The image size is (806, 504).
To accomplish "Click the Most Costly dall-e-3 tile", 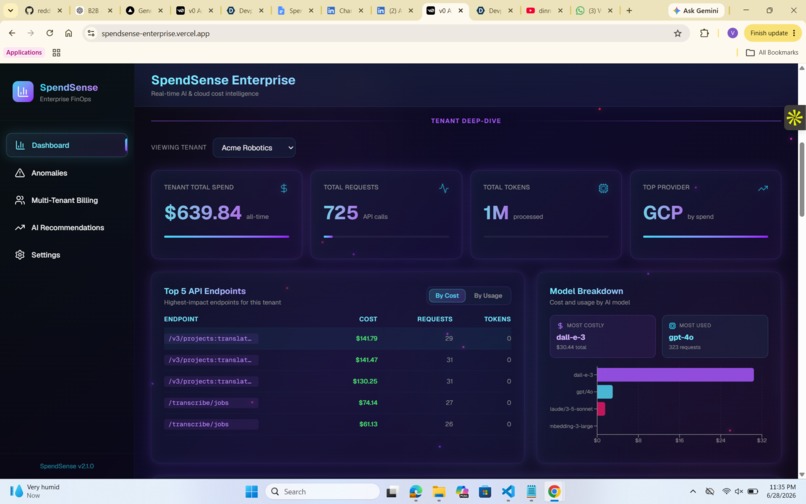I will coord(602,336).
